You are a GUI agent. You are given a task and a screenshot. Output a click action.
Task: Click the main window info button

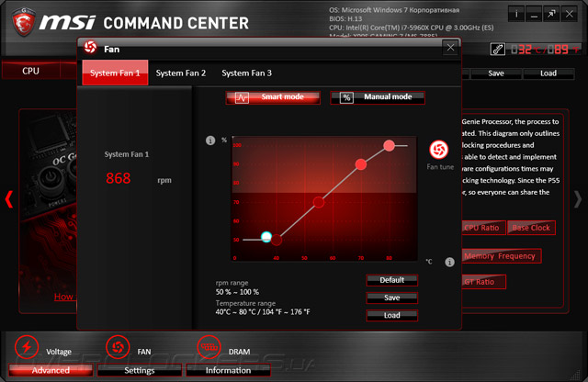[x=516, y=15]
